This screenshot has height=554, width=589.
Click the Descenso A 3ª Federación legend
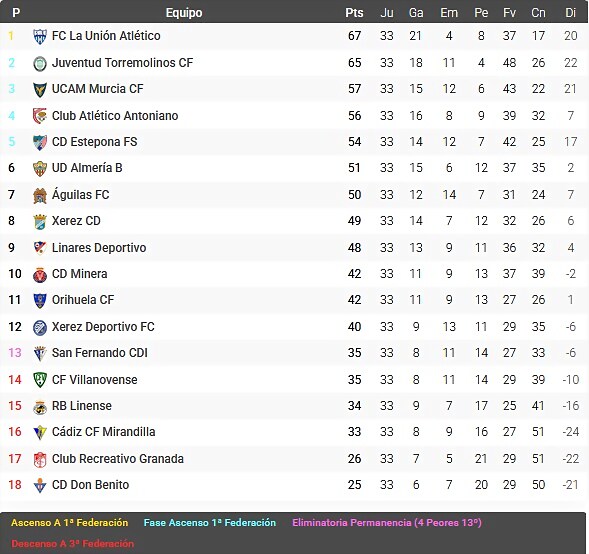tap(72, 543)
